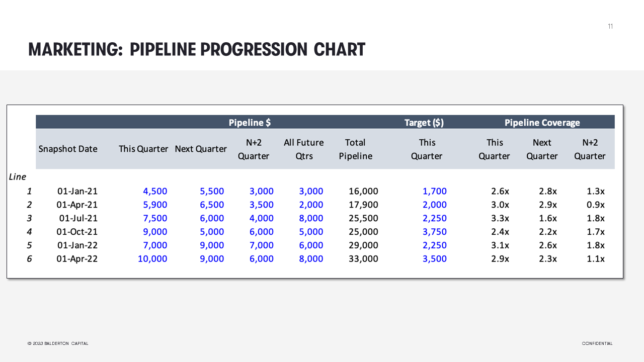This screenshot has width=644, height=362.
Task: Select the Pipeline Coverage header label
Action: coord(542,122)
